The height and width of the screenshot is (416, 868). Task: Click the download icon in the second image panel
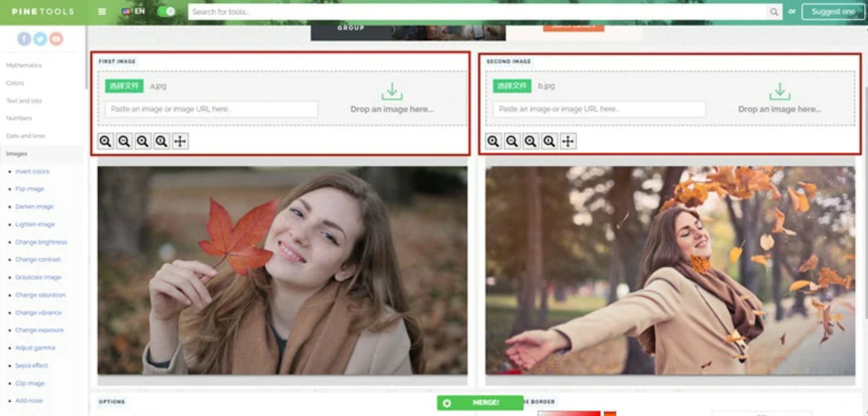click(x=780, y=92)
